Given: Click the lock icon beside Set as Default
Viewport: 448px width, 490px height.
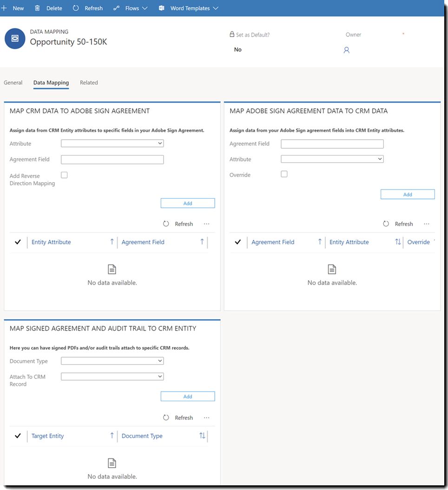Looking at the screenshot, I should click(x=232, y=34).
